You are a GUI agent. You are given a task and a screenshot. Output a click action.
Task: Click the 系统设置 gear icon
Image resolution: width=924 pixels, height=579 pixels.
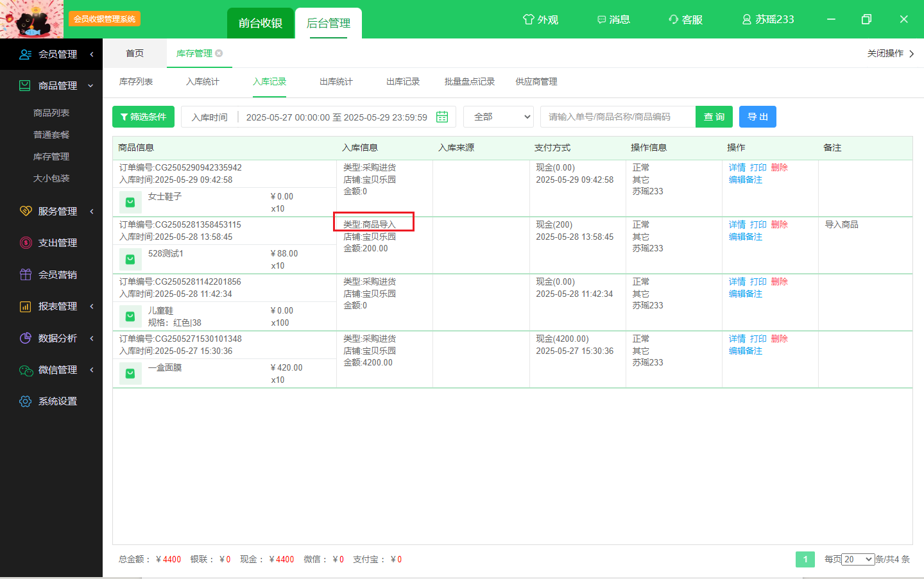coord(26,401)
